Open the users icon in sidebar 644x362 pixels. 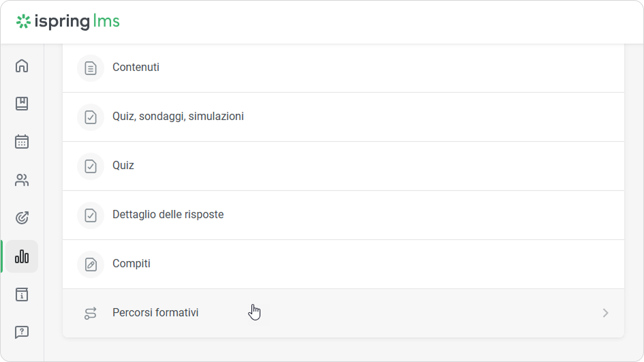(22, 180)
